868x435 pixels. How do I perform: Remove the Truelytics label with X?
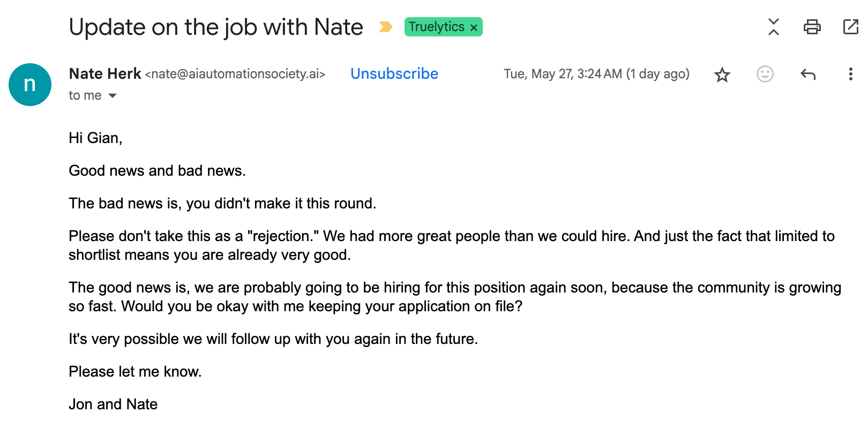click(x=474, y=27)
